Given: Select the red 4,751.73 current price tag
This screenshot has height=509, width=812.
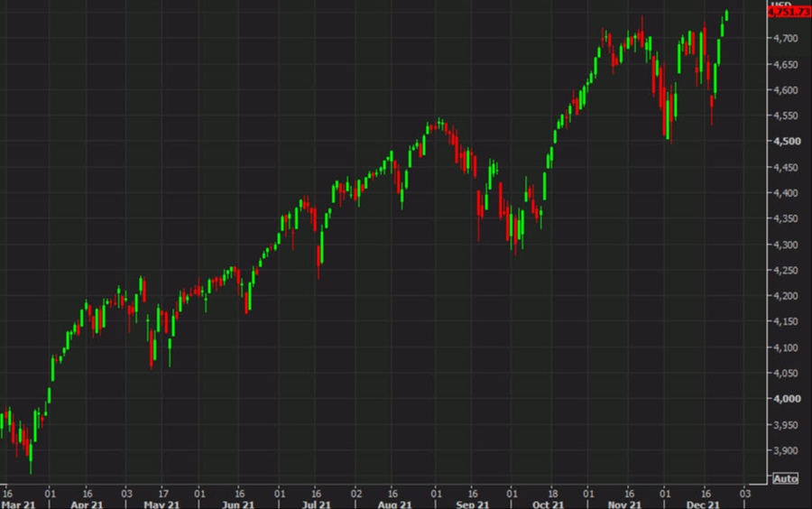Looking at the screenshot, I should coord(789,12).
